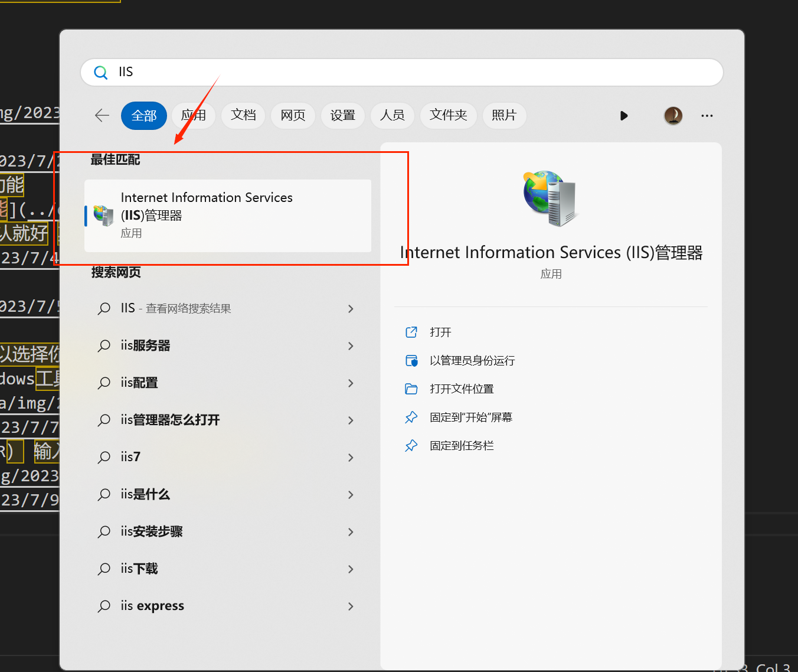Click the search icon beside iis配置
The image size is (798, 672).
104,383
